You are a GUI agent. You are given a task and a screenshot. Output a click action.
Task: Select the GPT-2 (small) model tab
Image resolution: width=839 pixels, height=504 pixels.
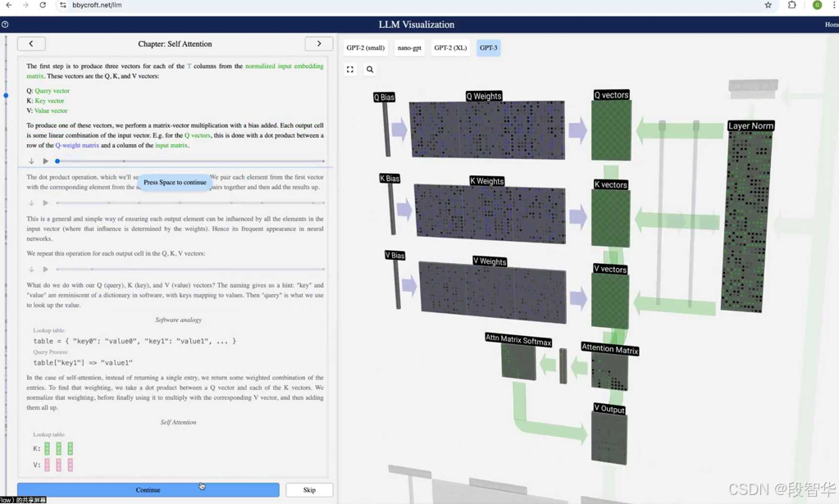(366, 48)
